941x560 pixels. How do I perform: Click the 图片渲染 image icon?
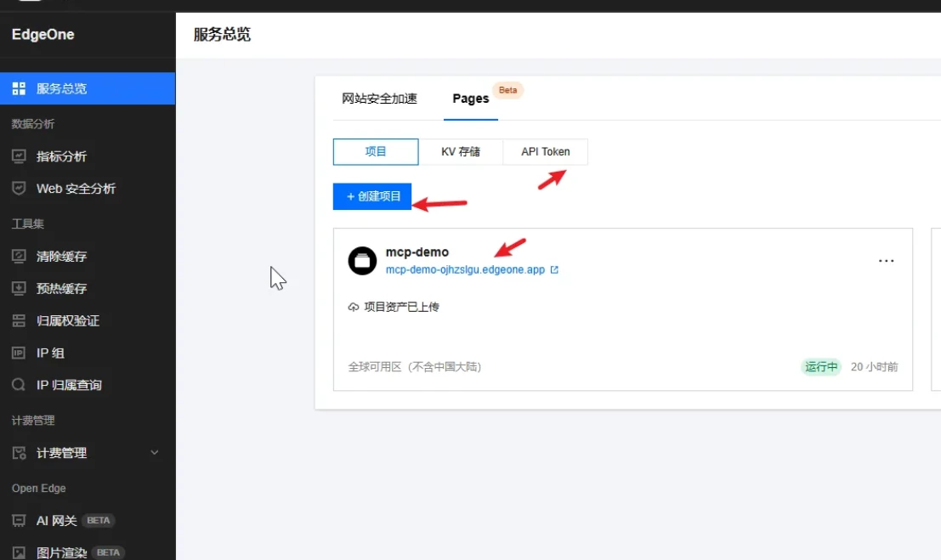click(x=19, y=553)
